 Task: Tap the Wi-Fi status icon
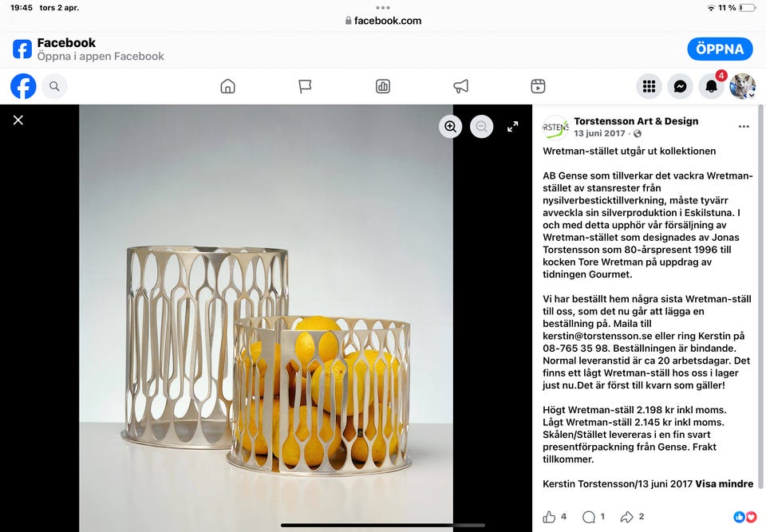pos(711,8)
